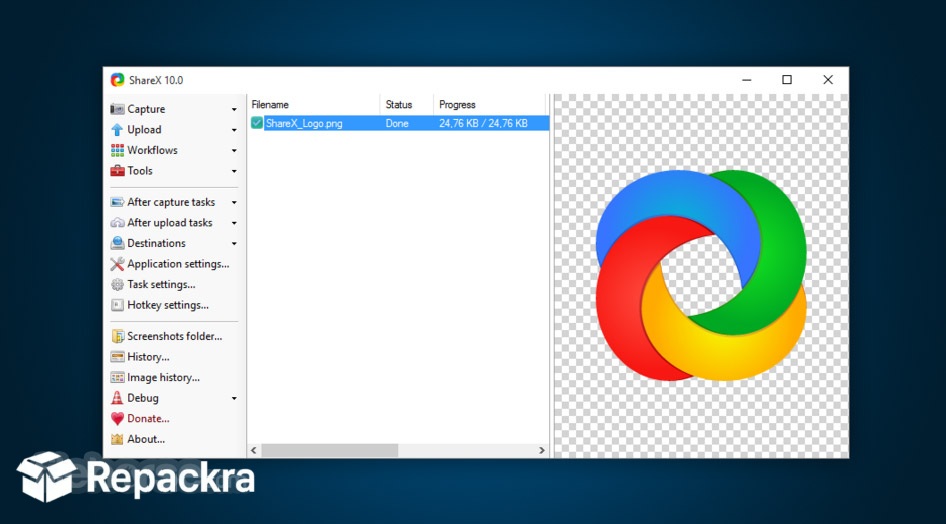Click the scrollbar right arrow
Viewport: 946px width, 524px height.
[542, 450]
